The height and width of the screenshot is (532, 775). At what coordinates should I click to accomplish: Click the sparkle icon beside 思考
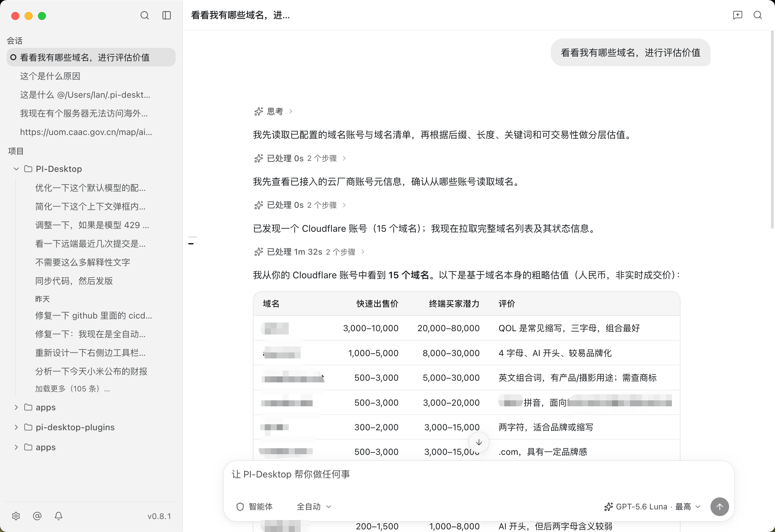[x=258, y=111]
